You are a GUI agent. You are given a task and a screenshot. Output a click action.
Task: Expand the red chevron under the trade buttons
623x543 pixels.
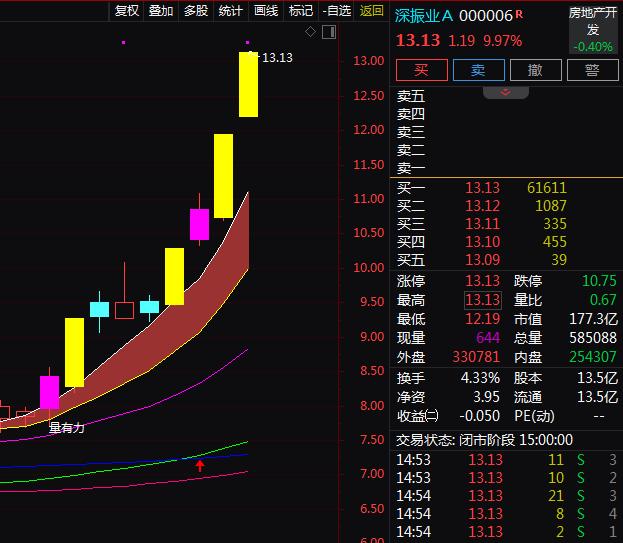[505, 92]
